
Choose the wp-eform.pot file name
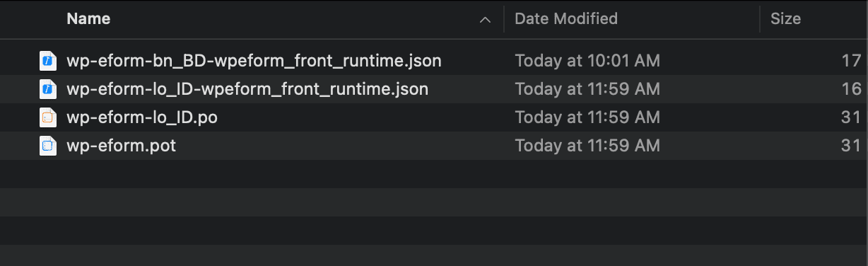121,146
